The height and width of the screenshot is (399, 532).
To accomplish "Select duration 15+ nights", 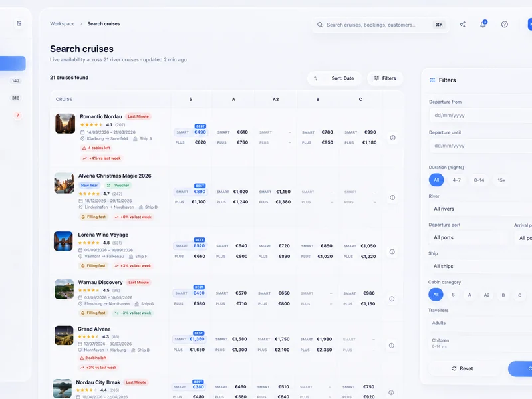I will click(501, 180).
